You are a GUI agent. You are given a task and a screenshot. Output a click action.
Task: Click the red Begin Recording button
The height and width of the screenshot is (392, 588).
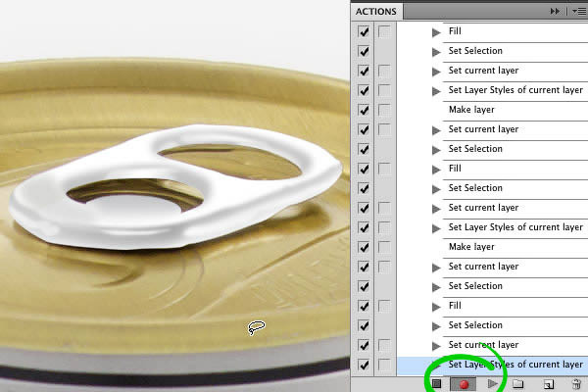[464, 384]
